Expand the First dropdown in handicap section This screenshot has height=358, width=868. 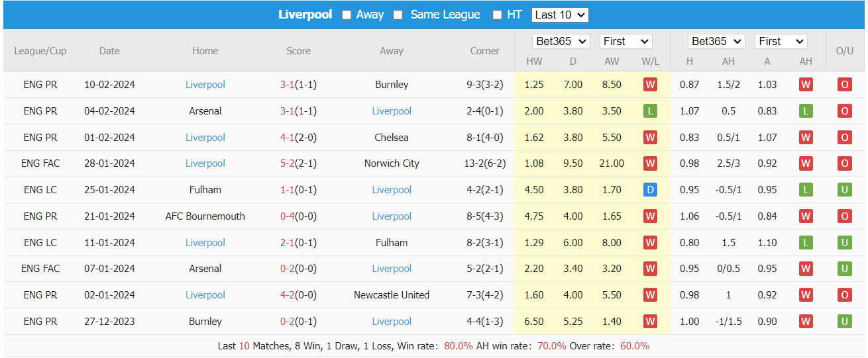click(x=781, y=41)
